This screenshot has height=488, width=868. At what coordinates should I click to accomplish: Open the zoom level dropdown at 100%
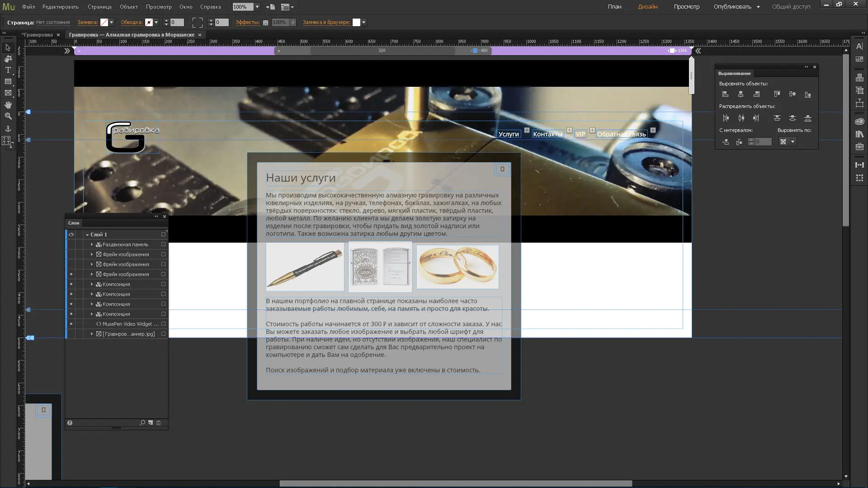(257, 7)
